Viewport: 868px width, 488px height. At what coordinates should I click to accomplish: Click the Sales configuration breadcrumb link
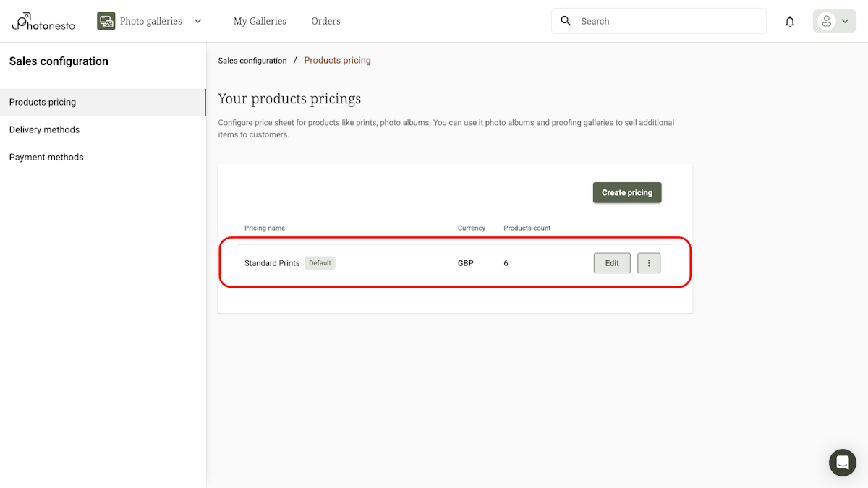click(x=252, y=60)
